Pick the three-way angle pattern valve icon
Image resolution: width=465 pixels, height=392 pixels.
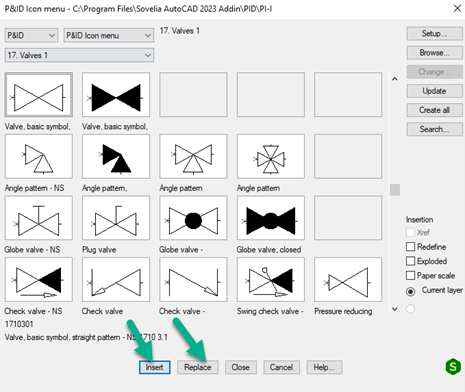[x=193, y=156]
